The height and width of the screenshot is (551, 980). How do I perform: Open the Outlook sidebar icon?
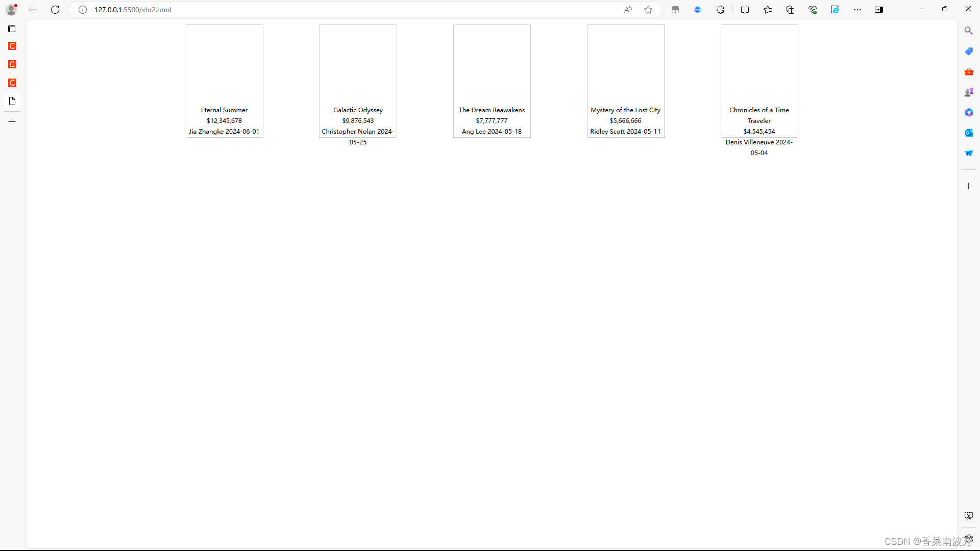969,133
